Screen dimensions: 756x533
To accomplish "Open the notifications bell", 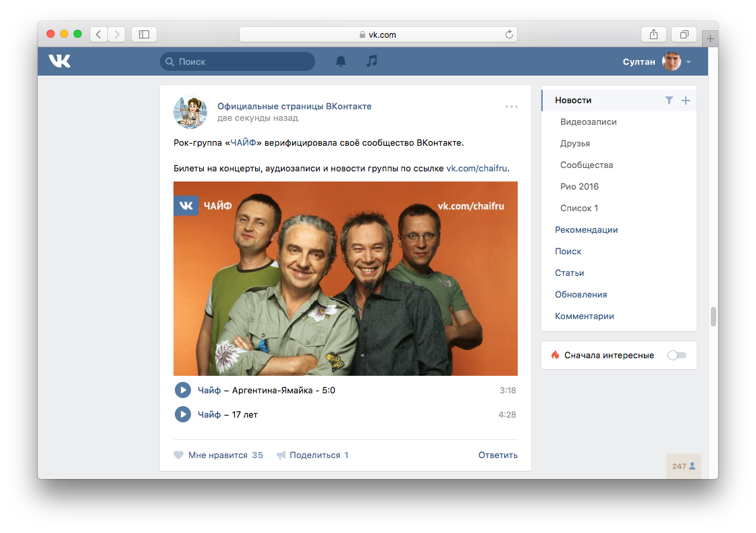I will pos(341,61).
